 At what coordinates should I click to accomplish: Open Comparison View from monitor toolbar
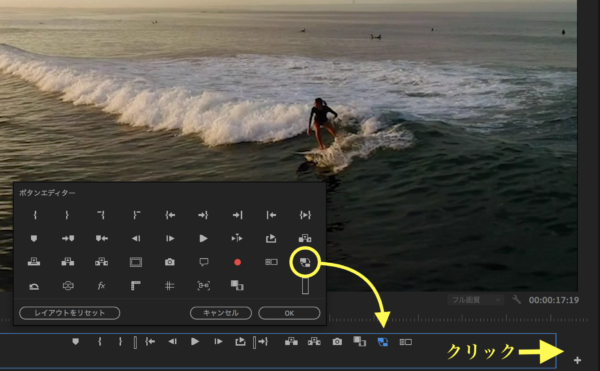point(360,341)
